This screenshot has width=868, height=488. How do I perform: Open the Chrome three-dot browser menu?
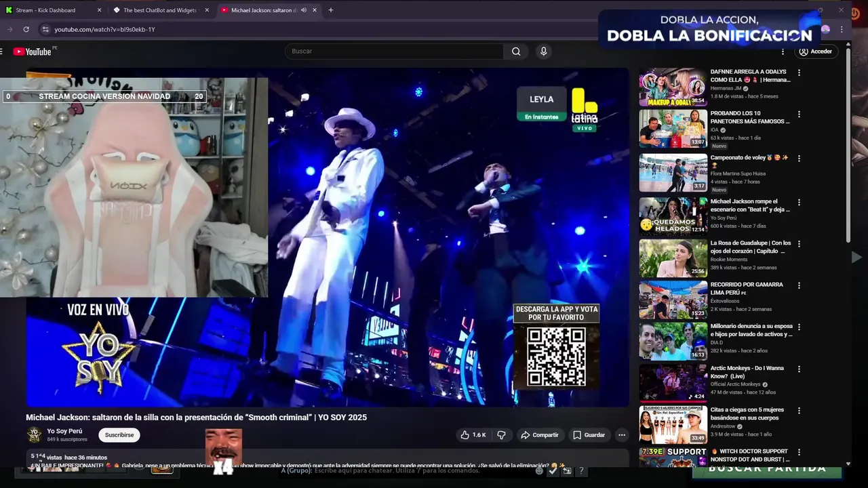coord(842,29)
